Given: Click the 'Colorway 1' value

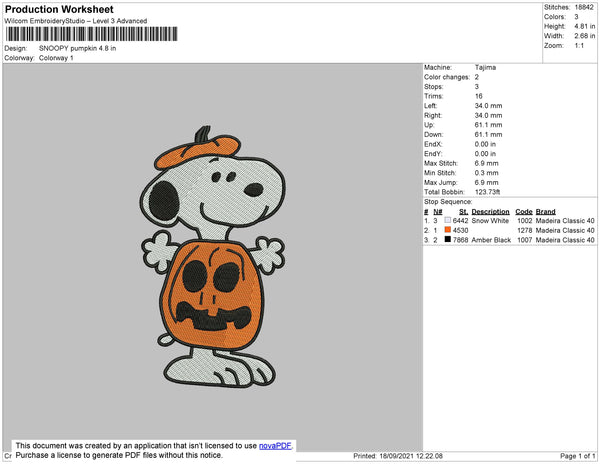Looking at the screenshot, I should point(56,58).
